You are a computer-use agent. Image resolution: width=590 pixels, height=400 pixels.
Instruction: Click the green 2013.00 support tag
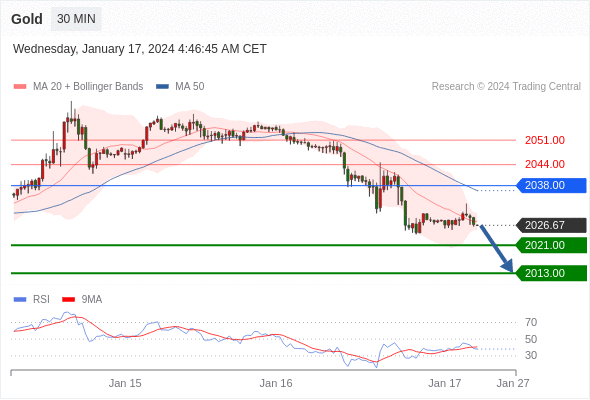[551, 273]
